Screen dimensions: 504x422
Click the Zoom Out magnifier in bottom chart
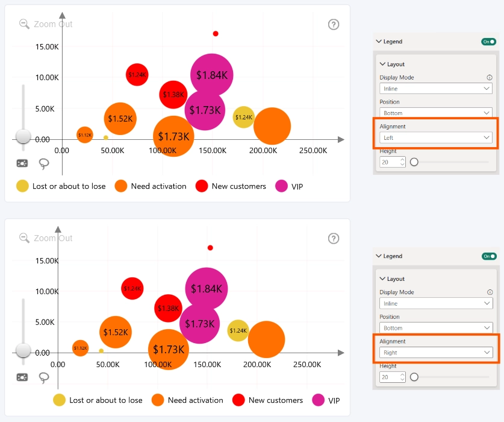pyautogui.click(x=24, y=238)
